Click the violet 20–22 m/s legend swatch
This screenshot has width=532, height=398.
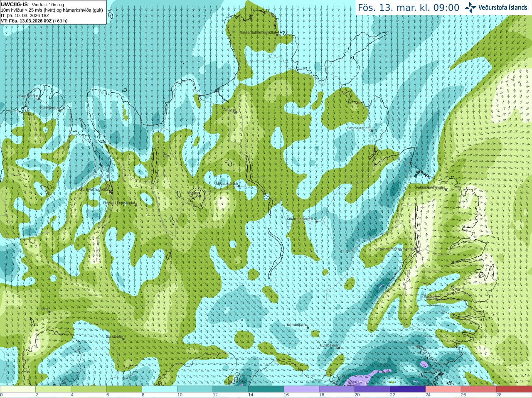pos(372,389)
